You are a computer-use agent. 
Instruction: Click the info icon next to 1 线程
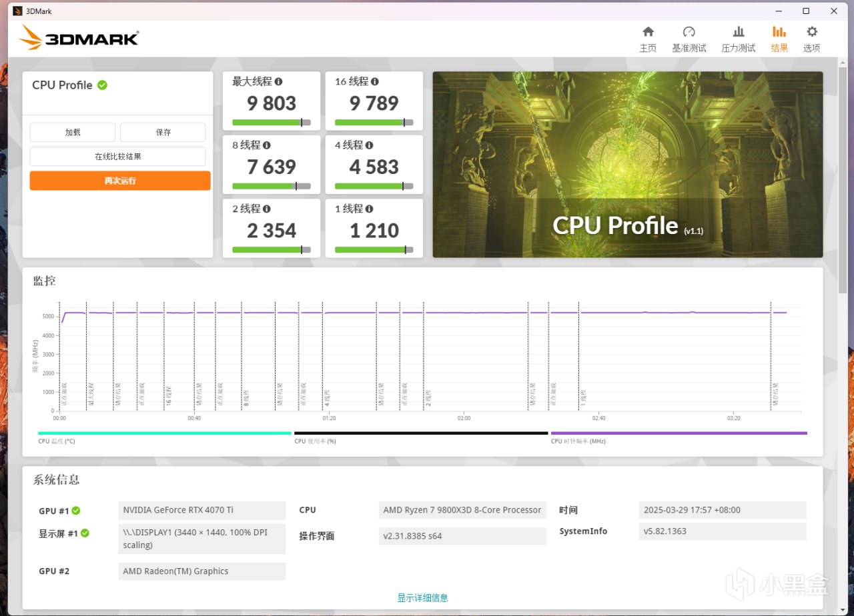click(x=370, y=209)
